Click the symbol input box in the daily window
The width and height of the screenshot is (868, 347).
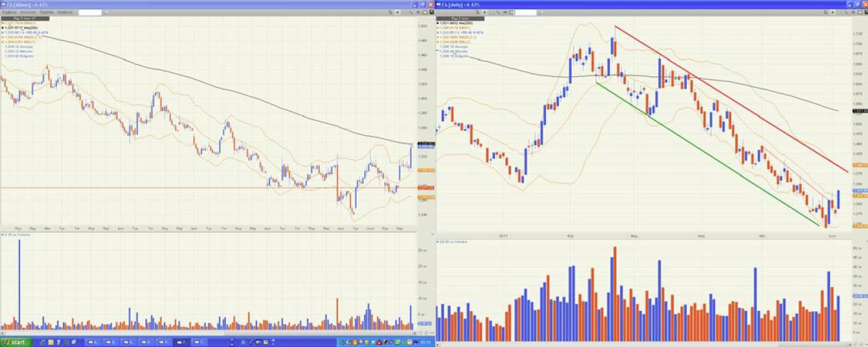point(526,12)
